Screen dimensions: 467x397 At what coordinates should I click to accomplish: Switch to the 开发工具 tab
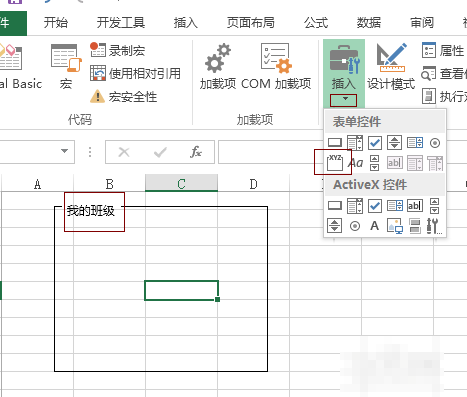pos(121,23)
